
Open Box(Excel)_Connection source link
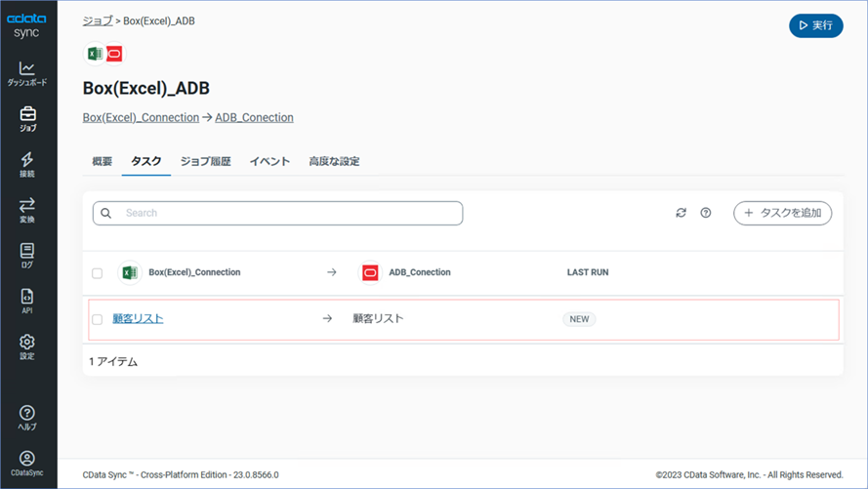pos(141,118)
